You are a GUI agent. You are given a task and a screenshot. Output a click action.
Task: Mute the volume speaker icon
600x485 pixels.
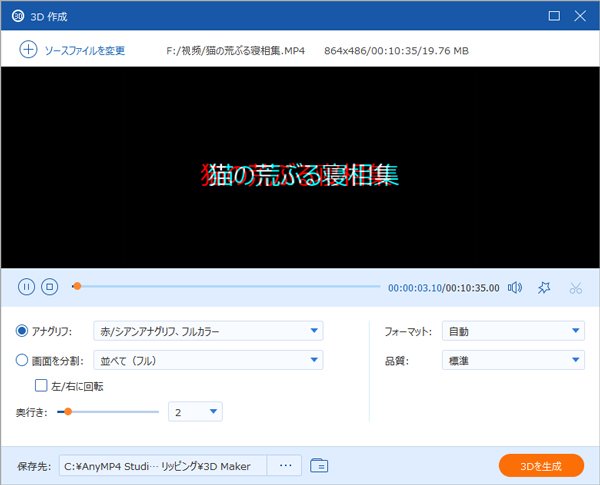[x=515, y=287]
